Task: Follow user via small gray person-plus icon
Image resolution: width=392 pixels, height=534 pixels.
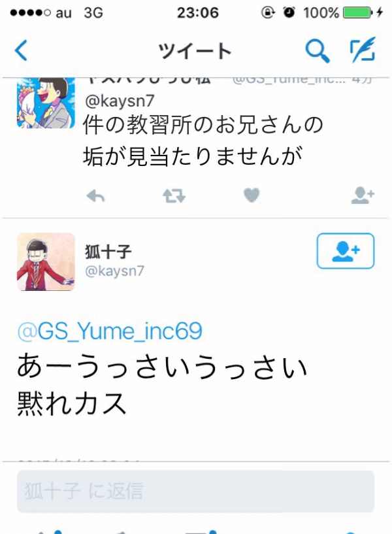Action: pyautogui.click(x=363, y=195)
